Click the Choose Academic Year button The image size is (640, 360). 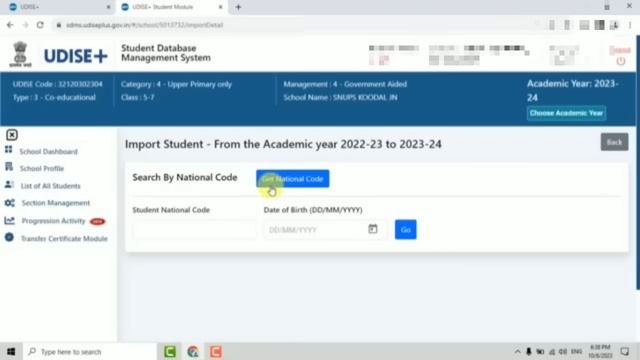(566, 113)
